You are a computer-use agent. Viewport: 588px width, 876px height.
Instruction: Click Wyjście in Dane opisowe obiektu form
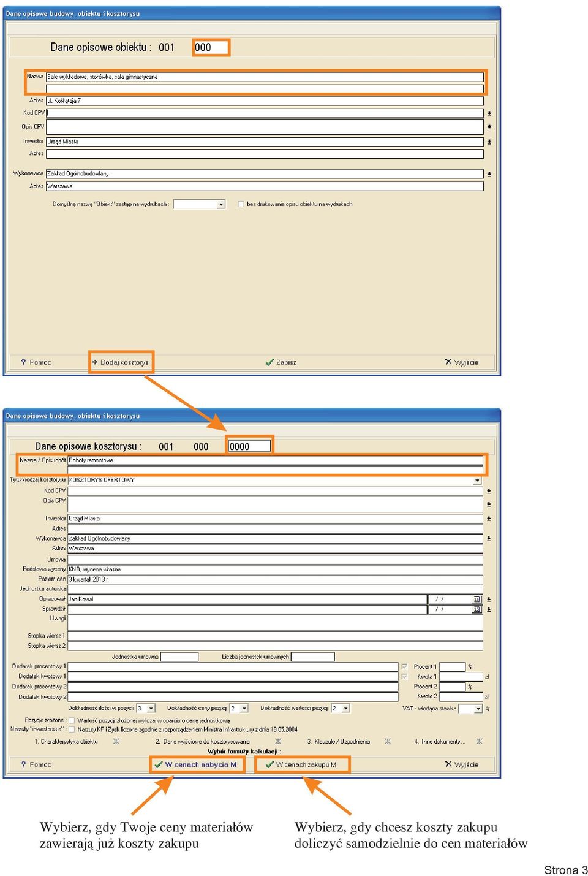pyautogui.click(x=462, y=362)
